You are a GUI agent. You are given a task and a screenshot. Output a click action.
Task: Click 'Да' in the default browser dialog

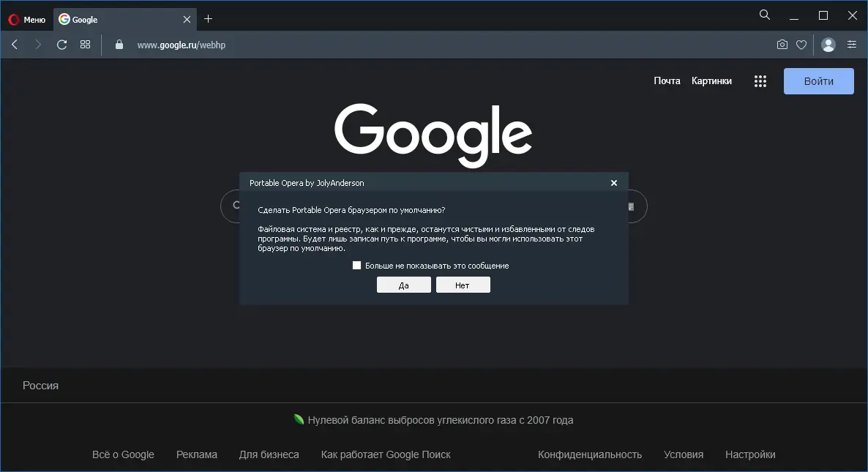[x=403, y=285]
